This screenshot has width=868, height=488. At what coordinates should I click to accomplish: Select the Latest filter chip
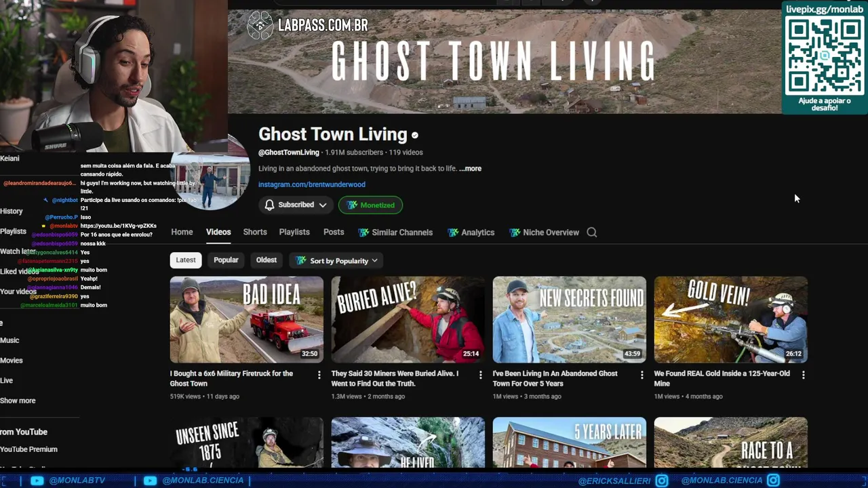point(186,260)
